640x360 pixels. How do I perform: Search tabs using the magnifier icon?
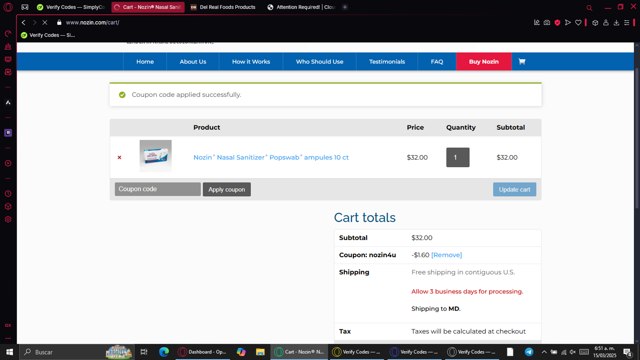tap(589, 7)
